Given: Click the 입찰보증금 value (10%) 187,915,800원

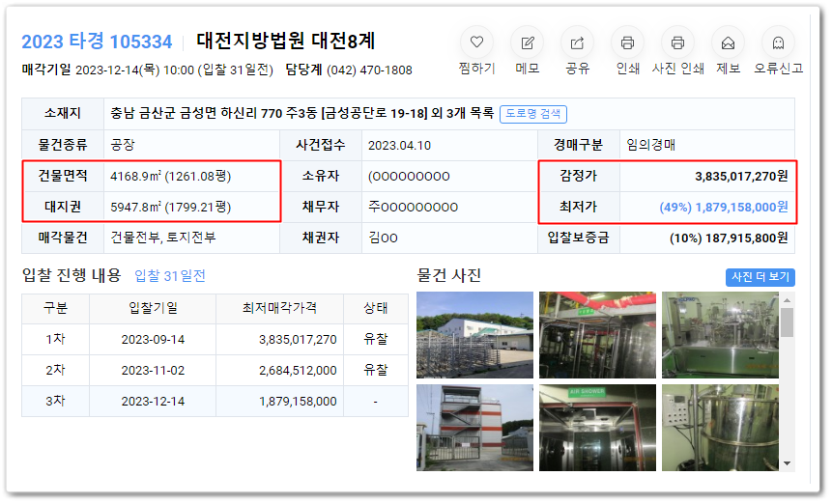Looking at the screenshot, I should [729, 238].
